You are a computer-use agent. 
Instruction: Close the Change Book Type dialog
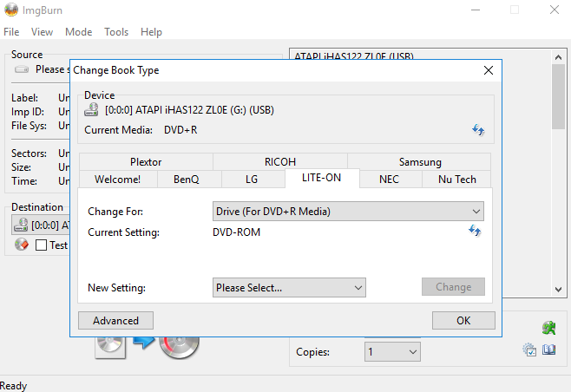(489, 70)
